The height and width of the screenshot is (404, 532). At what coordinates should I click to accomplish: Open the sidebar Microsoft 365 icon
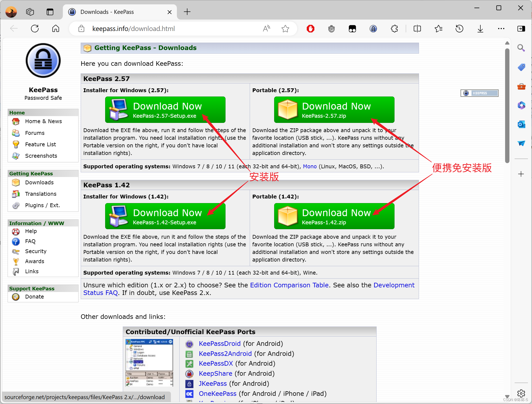[521, 105]
